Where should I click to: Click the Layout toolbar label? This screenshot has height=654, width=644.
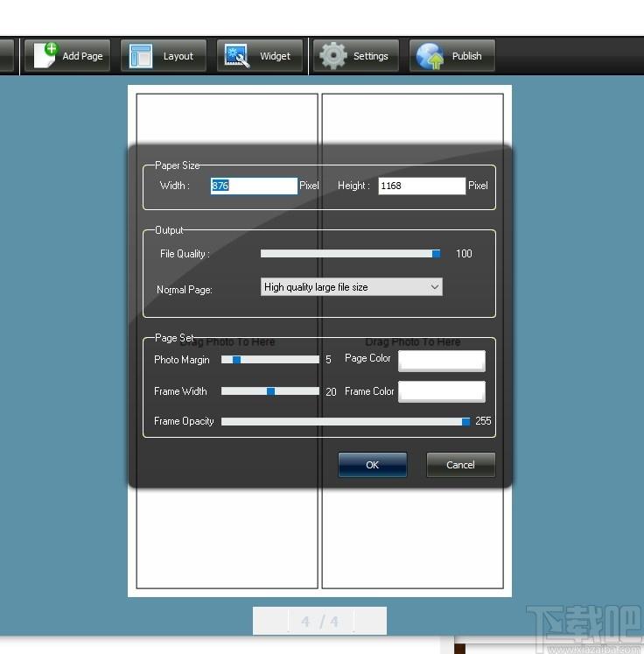[178, 56]
